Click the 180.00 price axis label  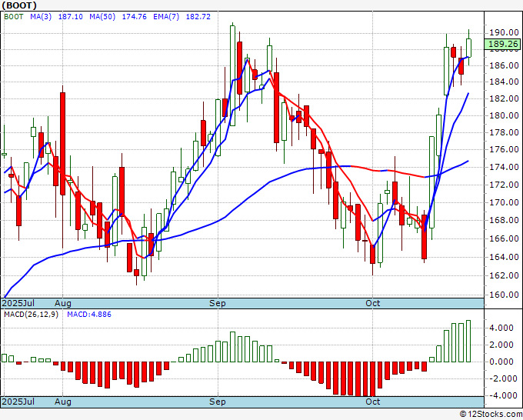[504, 115]
